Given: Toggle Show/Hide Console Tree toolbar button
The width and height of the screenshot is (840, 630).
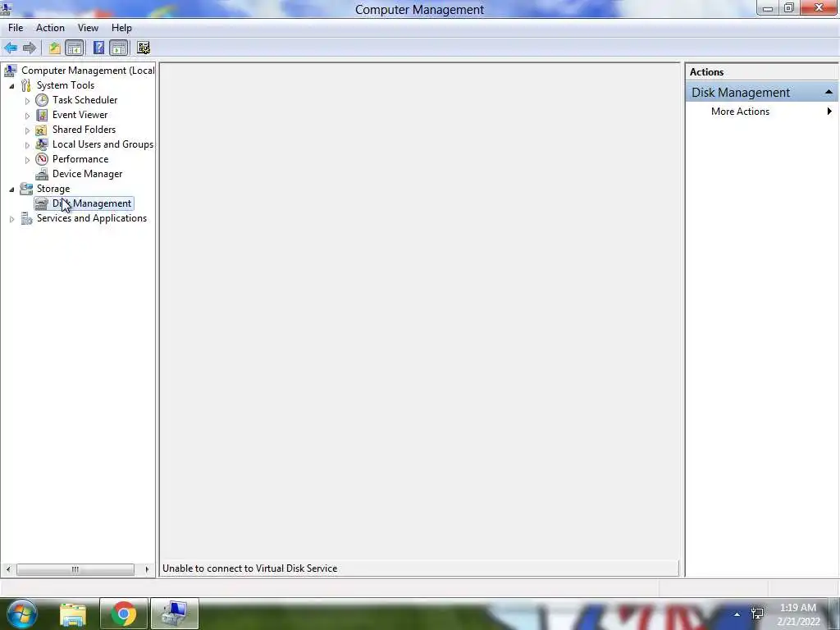Looking at the screenshot, I should point(75,48).
